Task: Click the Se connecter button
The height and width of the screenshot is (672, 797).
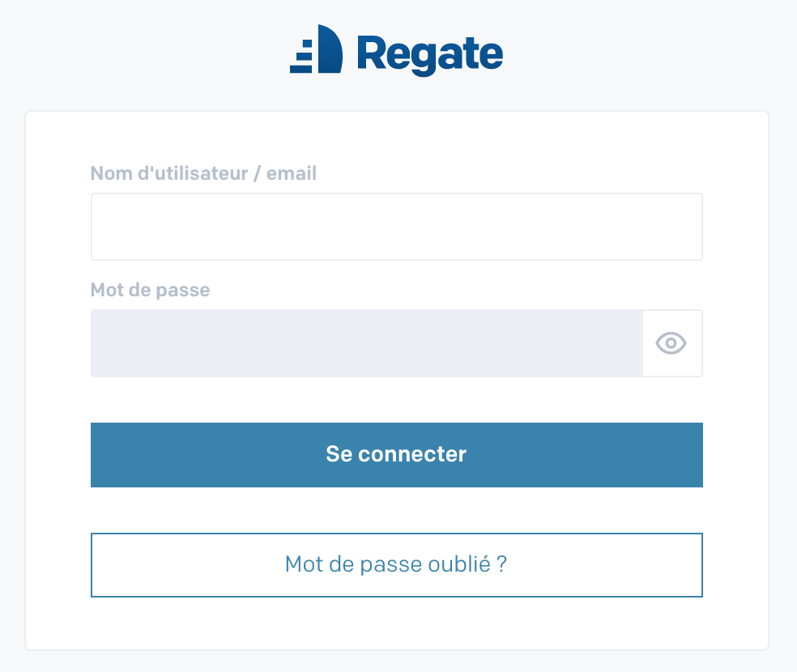Action: (x=396, y=454)
